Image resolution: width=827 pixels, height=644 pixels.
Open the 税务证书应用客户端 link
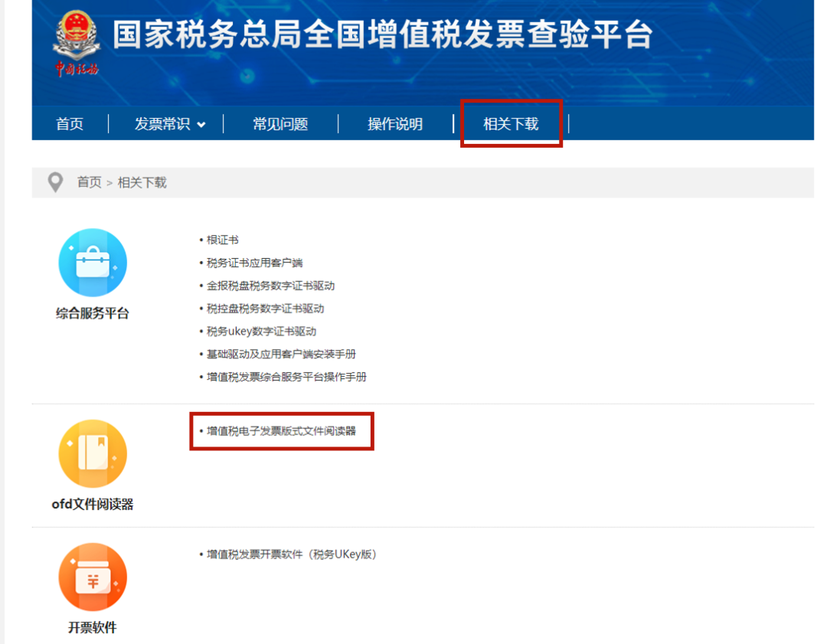click(255, 263)
